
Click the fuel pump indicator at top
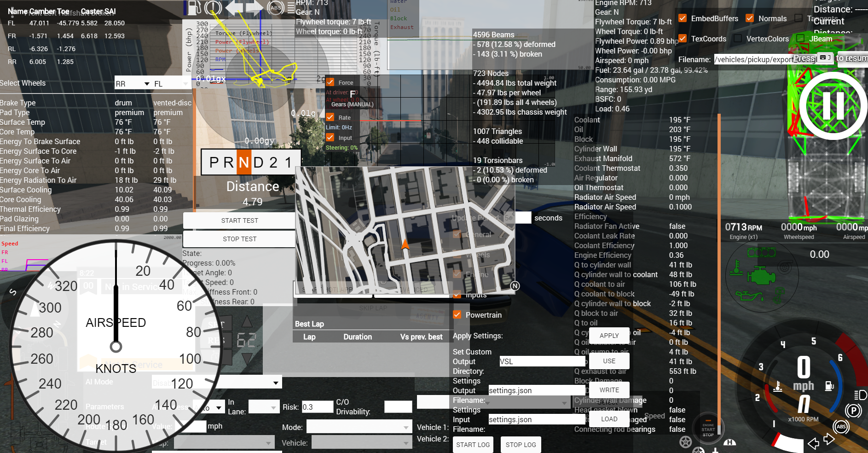[194, 7]
